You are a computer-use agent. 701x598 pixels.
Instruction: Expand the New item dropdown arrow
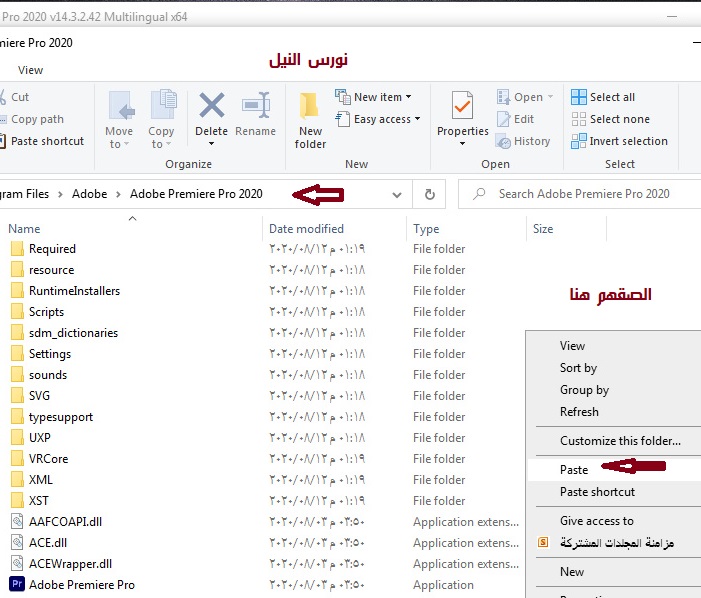click(408, 97)
